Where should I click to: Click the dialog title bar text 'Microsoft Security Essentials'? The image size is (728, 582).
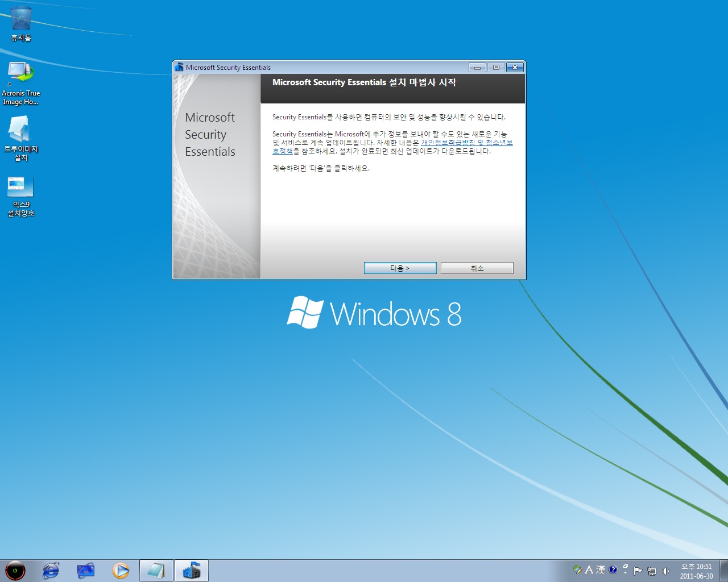click(x=228, y=68)
